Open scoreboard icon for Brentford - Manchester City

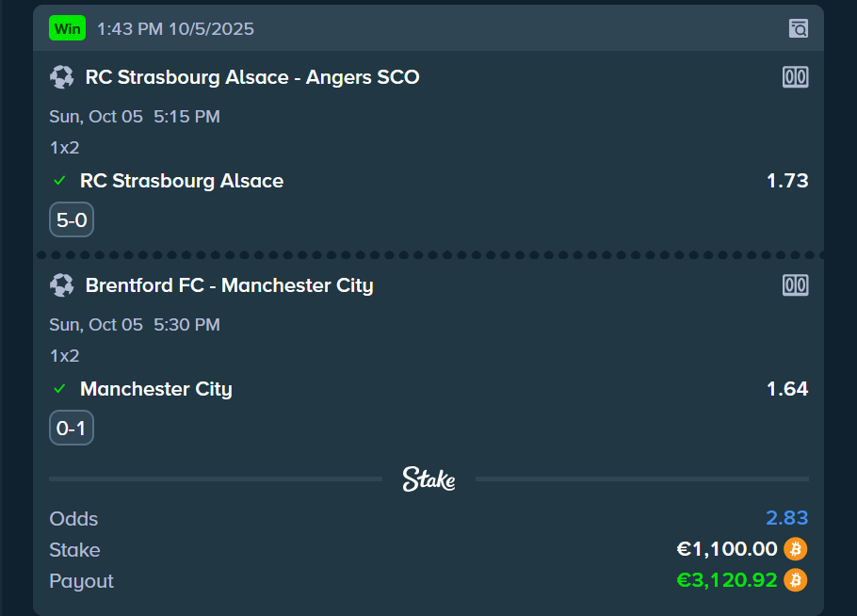click(795, 285)
